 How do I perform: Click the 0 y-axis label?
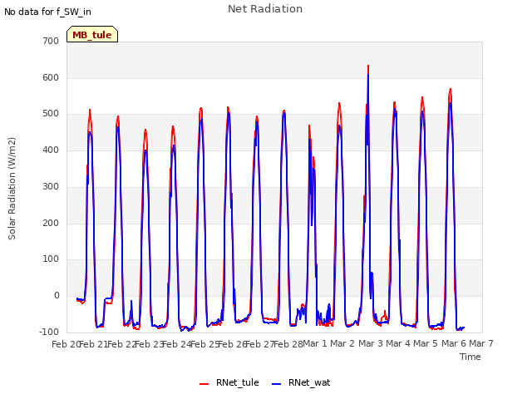[57, 296]
